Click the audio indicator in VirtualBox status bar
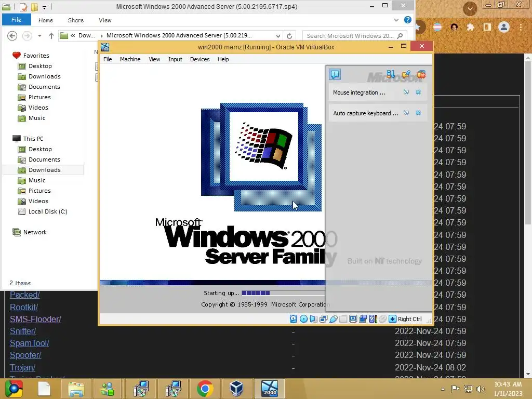Viewport: 532px width, 399px height. [x=313, y=318]
